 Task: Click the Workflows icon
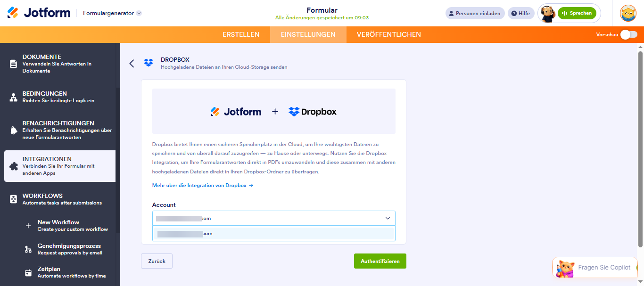coord(14,199)
